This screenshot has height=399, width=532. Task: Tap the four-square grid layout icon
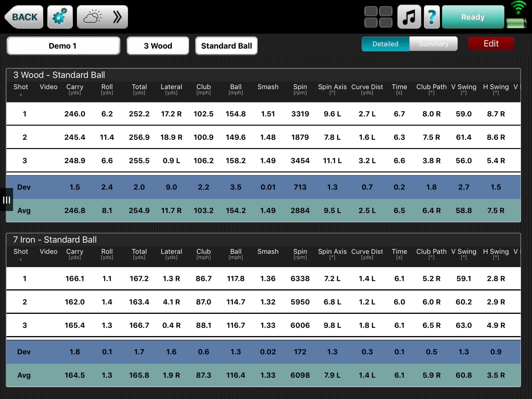pos(378,17)
